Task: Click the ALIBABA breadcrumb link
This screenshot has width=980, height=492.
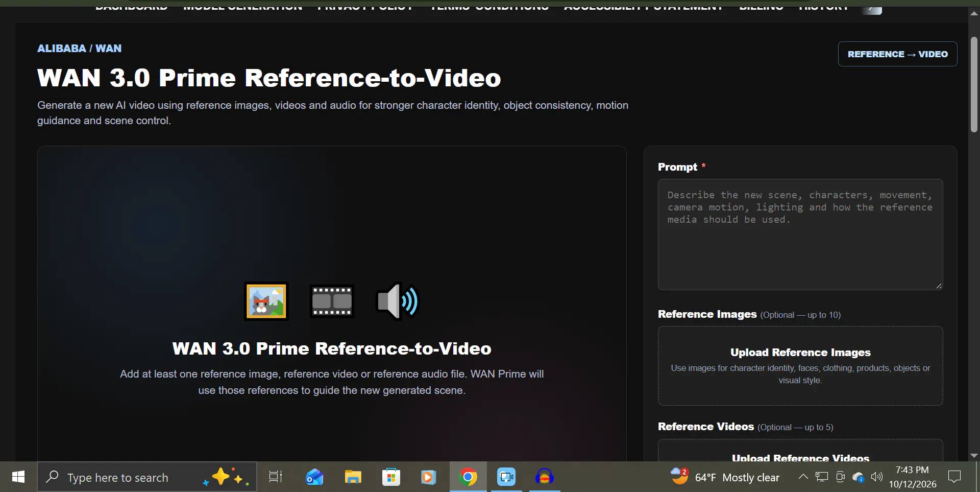Action: (x=61, y=48)
